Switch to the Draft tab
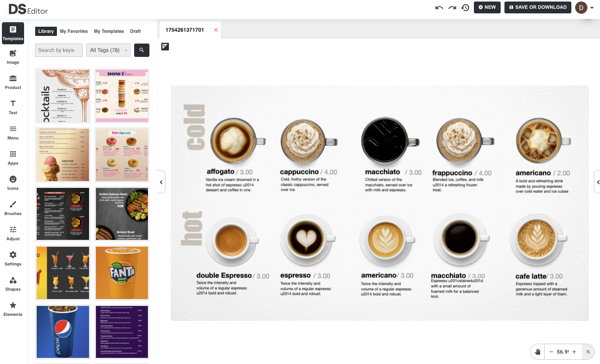Image resolution: width=600 pixels, height=364 pixels. 135,31
